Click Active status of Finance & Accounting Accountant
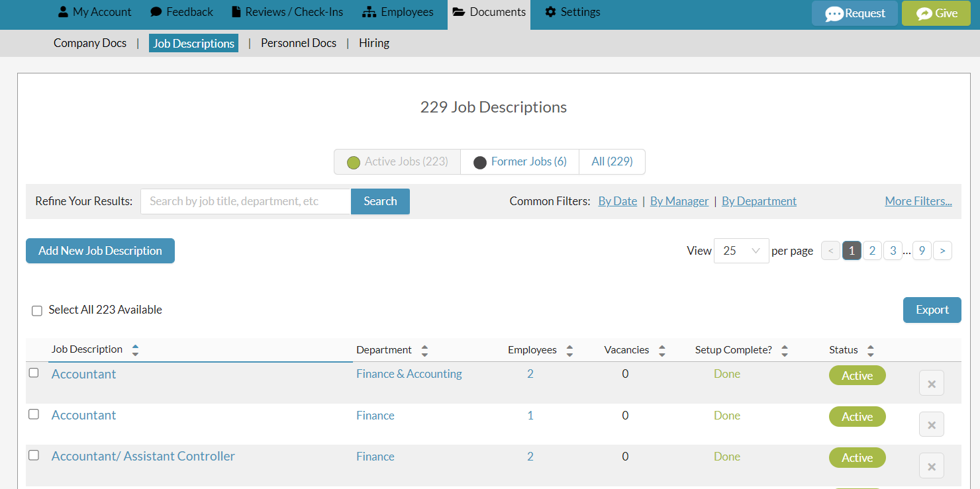Image resolution: width=980 pixels, height=489 pixels. click(x=857, y=375)
